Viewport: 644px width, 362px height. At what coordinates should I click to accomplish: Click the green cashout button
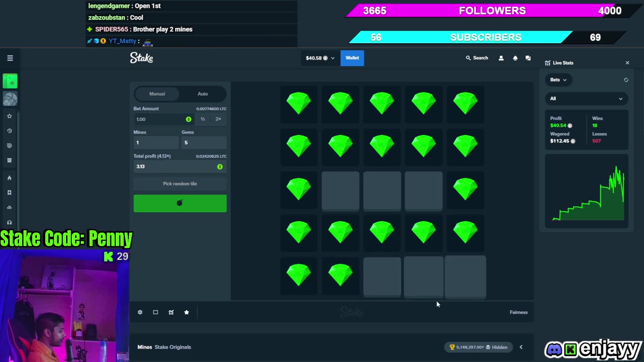[x=180, y=203]
